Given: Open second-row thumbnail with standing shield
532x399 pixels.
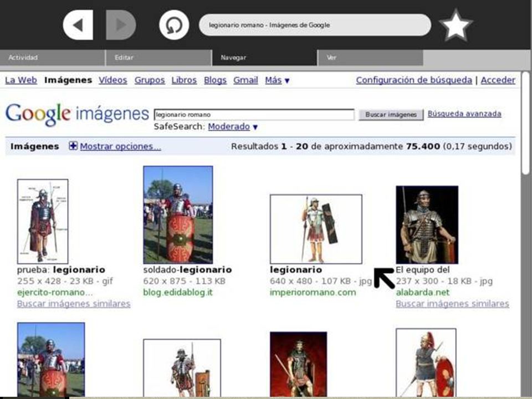Looking at the screenshot, I should (182, 368).
